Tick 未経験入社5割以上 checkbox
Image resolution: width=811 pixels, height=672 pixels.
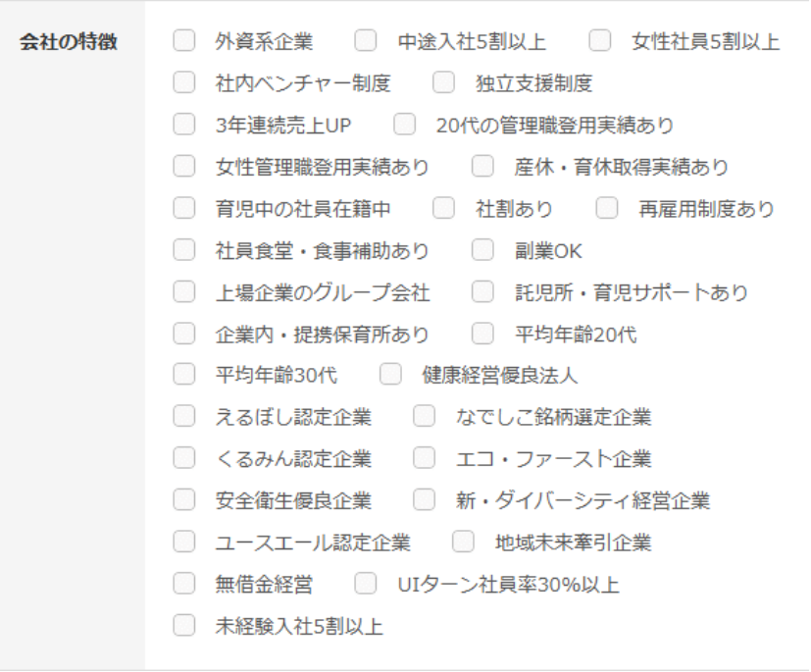click(182, 626)
